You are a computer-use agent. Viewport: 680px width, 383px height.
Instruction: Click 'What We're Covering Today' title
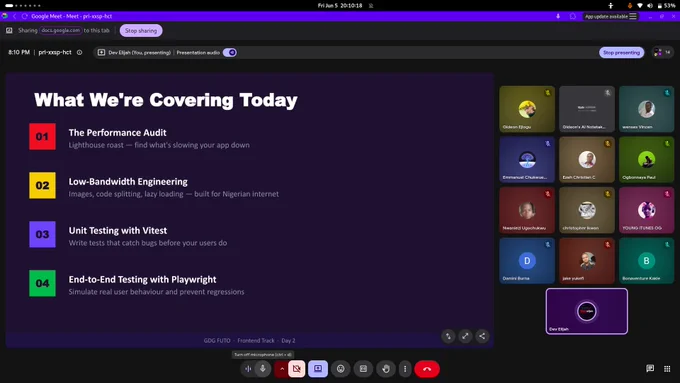pos(166,100)
